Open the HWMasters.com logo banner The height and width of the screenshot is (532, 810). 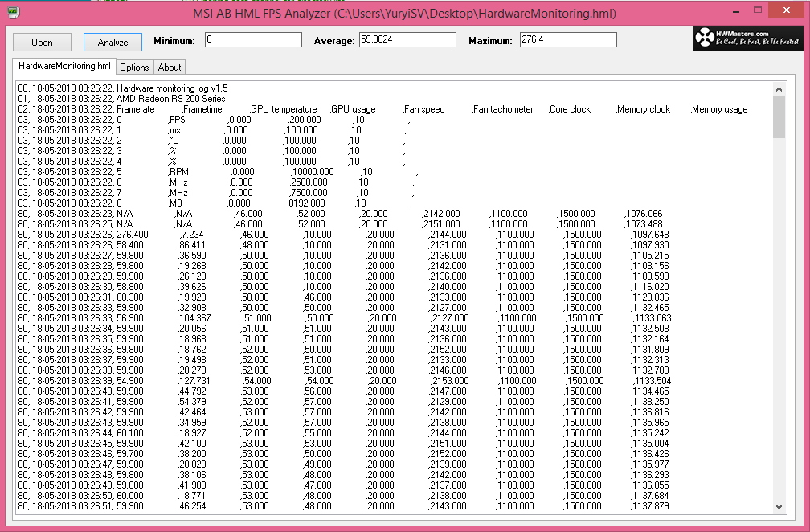(749, 39)
